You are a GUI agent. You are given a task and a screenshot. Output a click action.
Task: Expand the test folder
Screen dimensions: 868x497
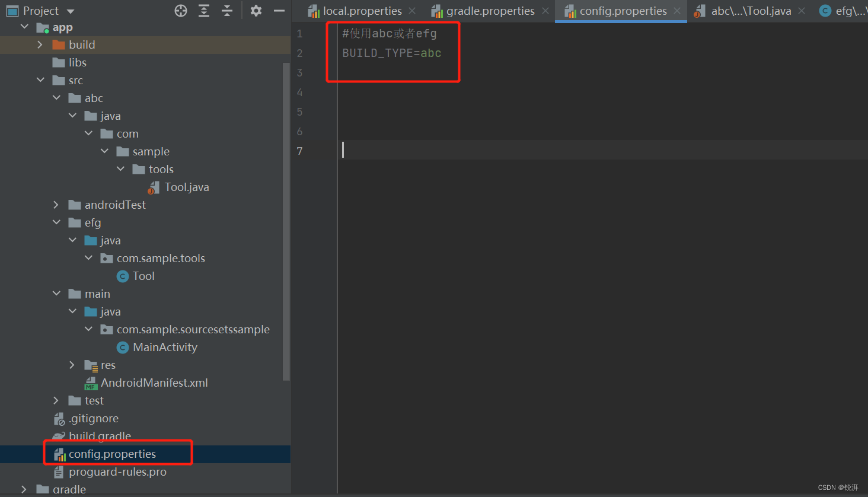point(56,400)
